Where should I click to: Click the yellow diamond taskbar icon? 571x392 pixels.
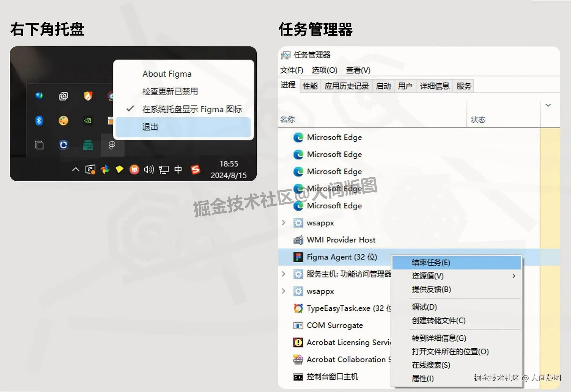(120, 169)
